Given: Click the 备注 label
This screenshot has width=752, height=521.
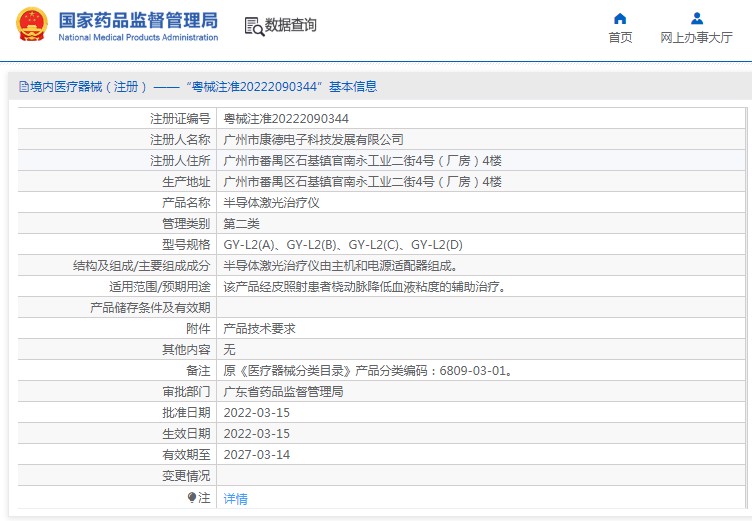Looking at the screenshot, I should coord(198,371).
